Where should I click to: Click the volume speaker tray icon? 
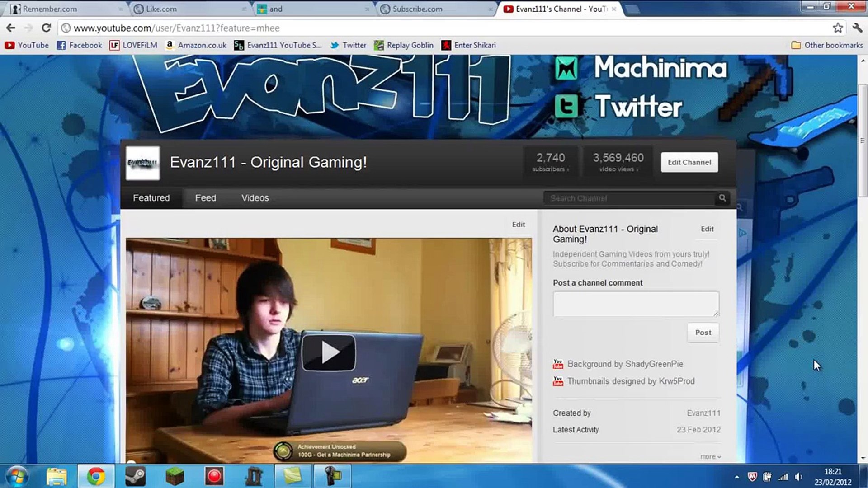coord(798,477)
